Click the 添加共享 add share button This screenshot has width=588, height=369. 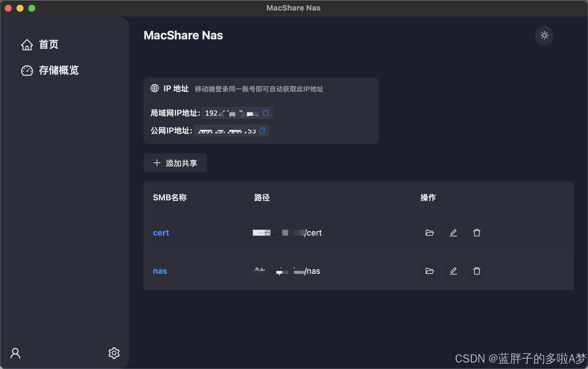pyautogui.click(x=175, y=163)
